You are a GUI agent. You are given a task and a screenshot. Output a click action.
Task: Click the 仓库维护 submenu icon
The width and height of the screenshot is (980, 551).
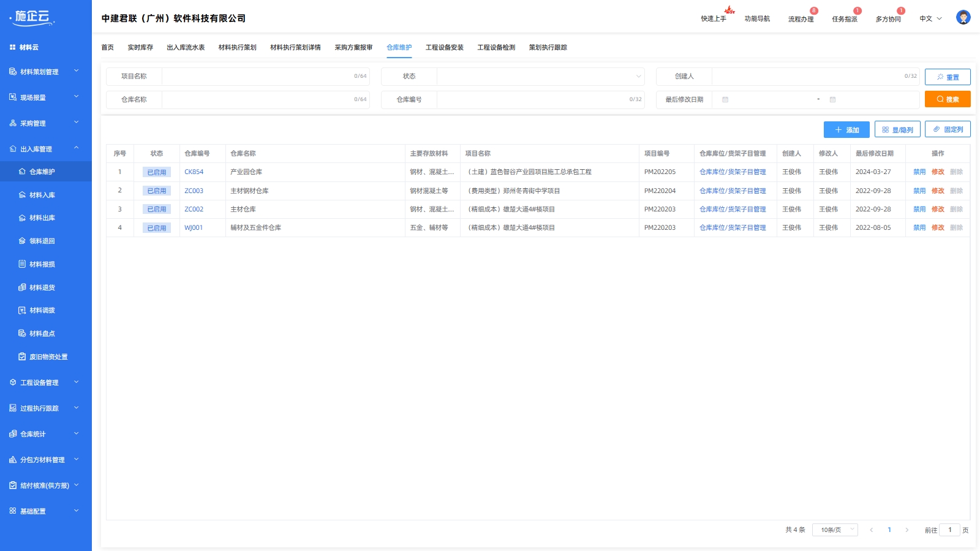[x=22, y=172]
